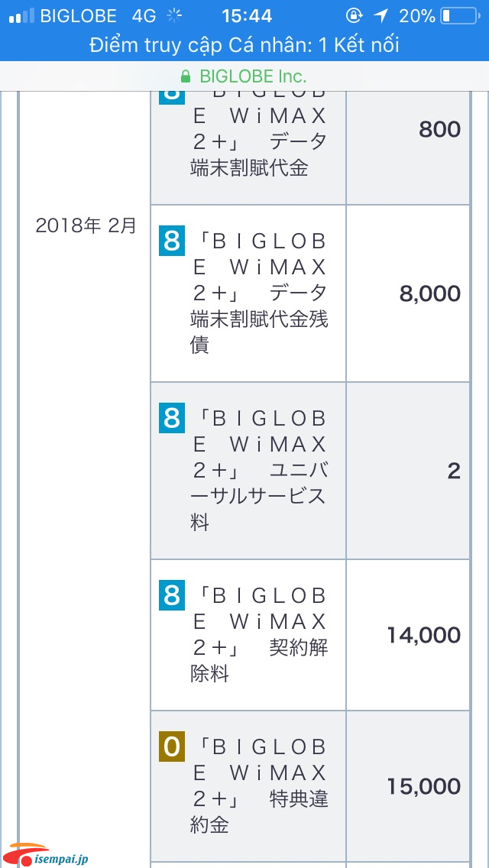This screenshot has width=489, height=868.
Task: Tap the 8,000 amount for 端末割賦代金残債
Action: tap(429, 293)
